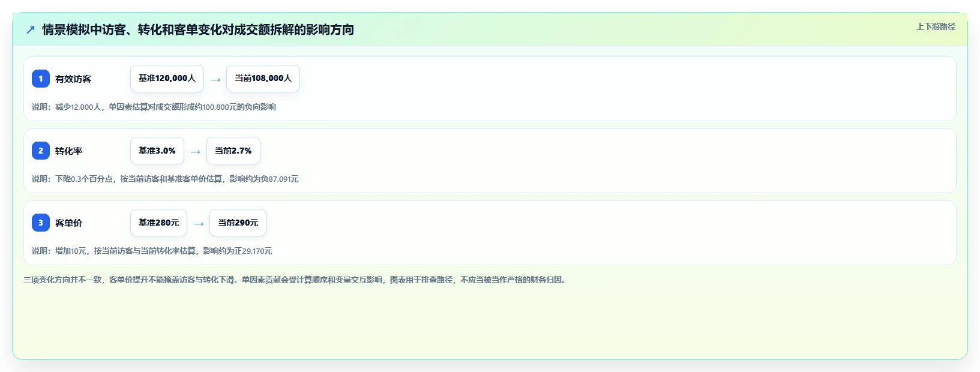Click the 基准3.0% chip
The image size is (980, 372).
pyautogui.click(x=157, y=151)
